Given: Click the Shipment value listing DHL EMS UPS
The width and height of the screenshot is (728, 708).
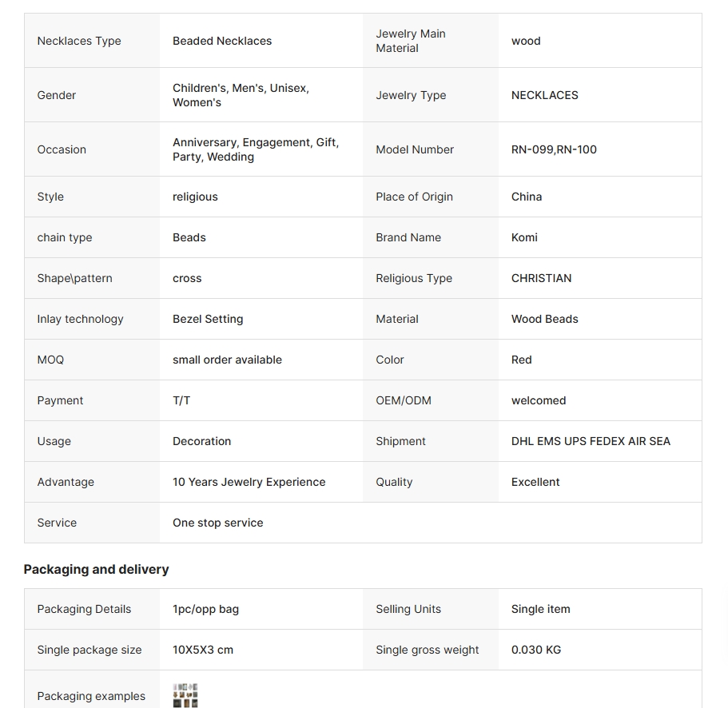Looking at the screenshot, I should pos(591,441).
